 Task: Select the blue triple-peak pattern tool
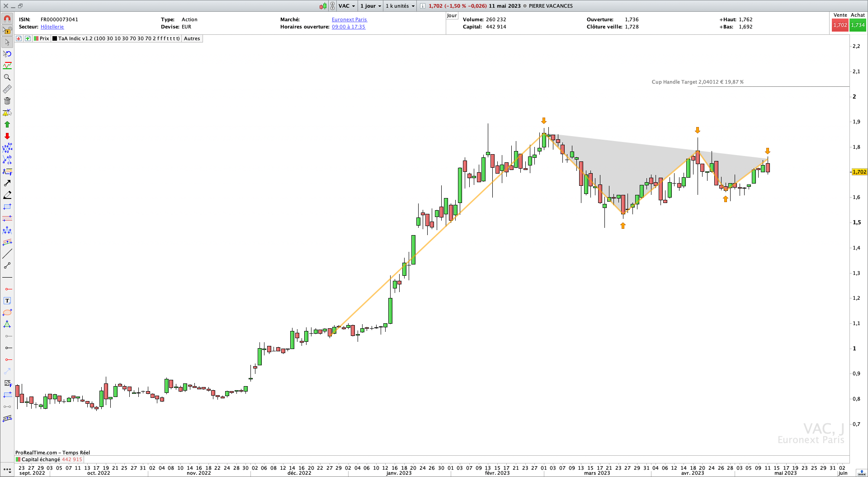tap(7, 230)
